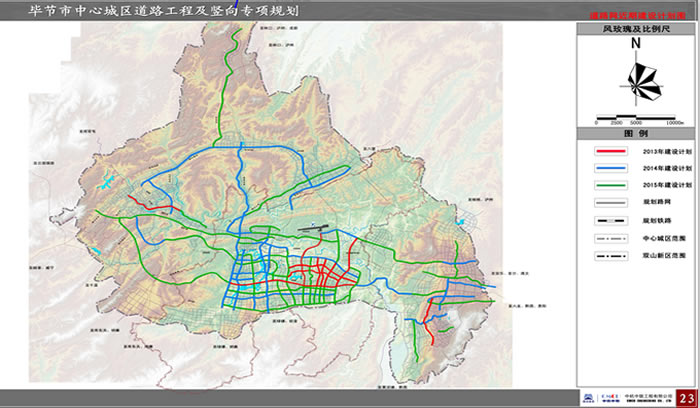Click the north arrow letter N

click(x=635, y=45)
